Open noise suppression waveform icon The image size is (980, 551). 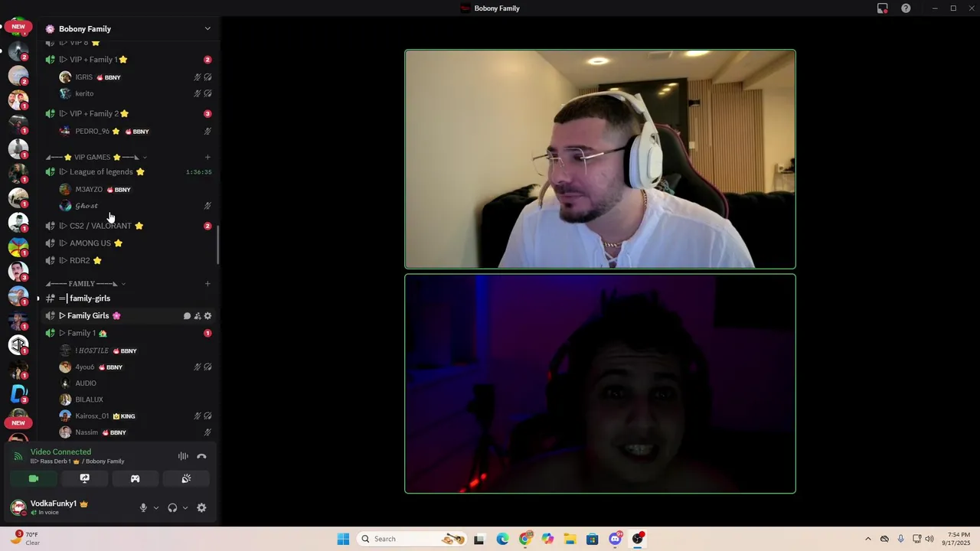183,456
